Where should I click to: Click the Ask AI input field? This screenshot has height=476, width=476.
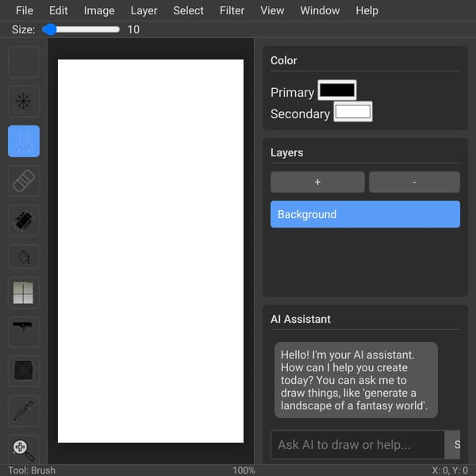point(358,444)
